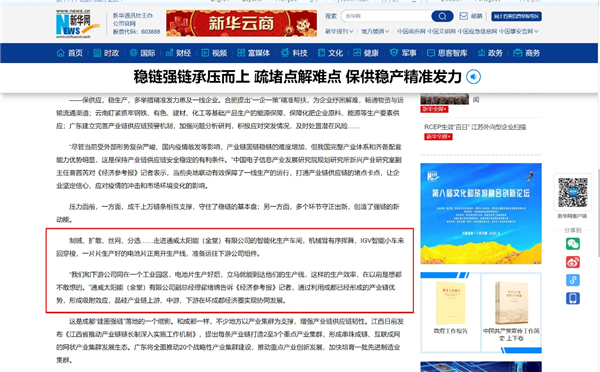Copy article link with chain icon

click(573, 280)
